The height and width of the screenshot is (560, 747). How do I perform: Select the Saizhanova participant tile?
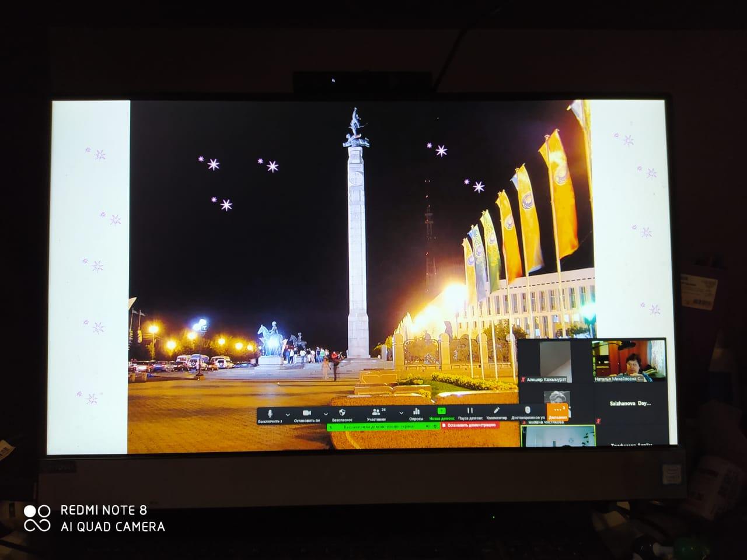(x=629, y=404)
